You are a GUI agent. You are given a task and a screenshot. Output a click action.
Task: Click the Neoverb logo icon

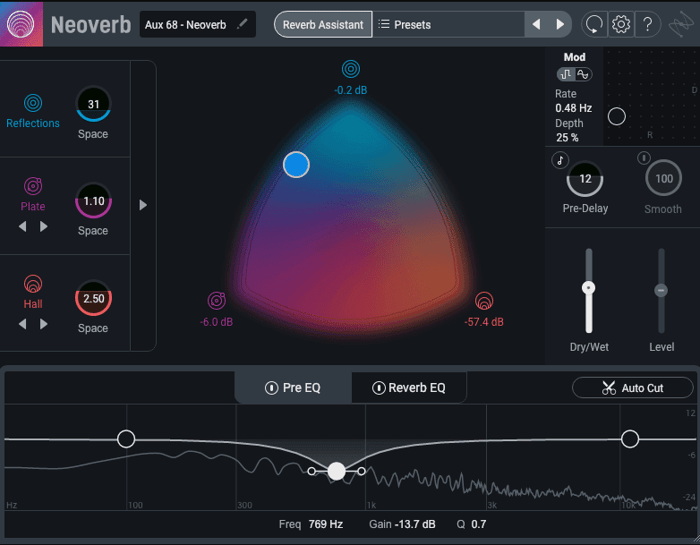point(21,24)
